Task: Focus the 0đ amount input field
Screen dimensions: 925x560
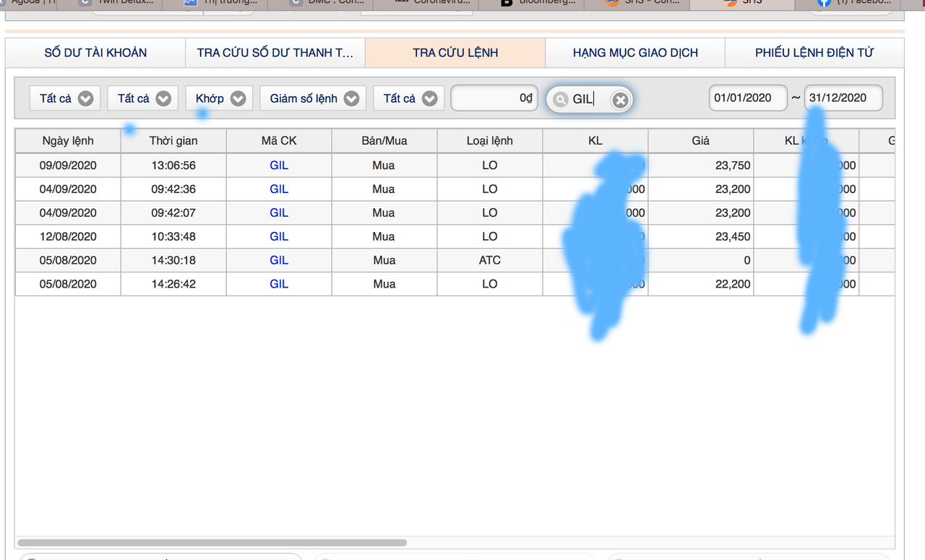Action: pos(494,98)
